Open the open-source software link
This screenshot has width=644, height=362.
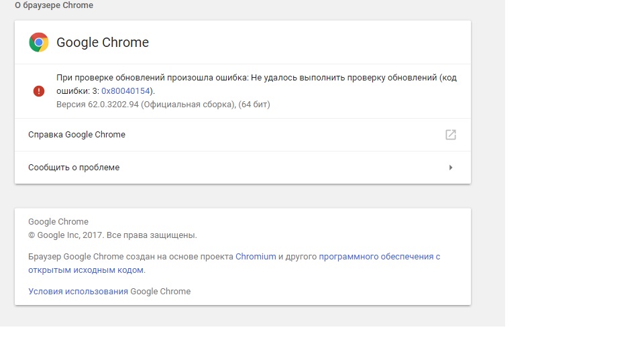pyautogui.click(x=379, y=257)
